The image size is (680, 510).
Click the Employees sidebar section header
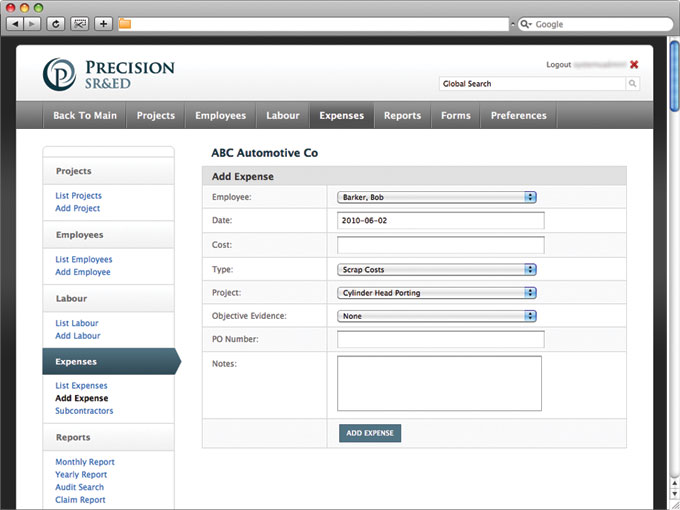tap(108, 235)
